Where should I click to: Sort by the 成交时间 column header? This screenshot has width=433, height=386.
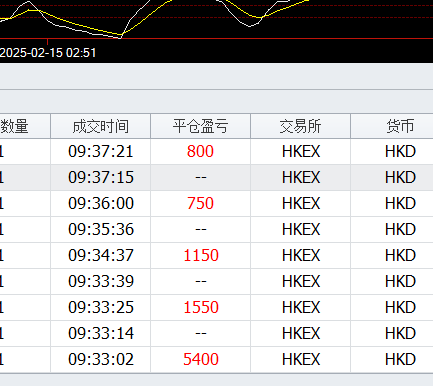(x=100, y=126)
